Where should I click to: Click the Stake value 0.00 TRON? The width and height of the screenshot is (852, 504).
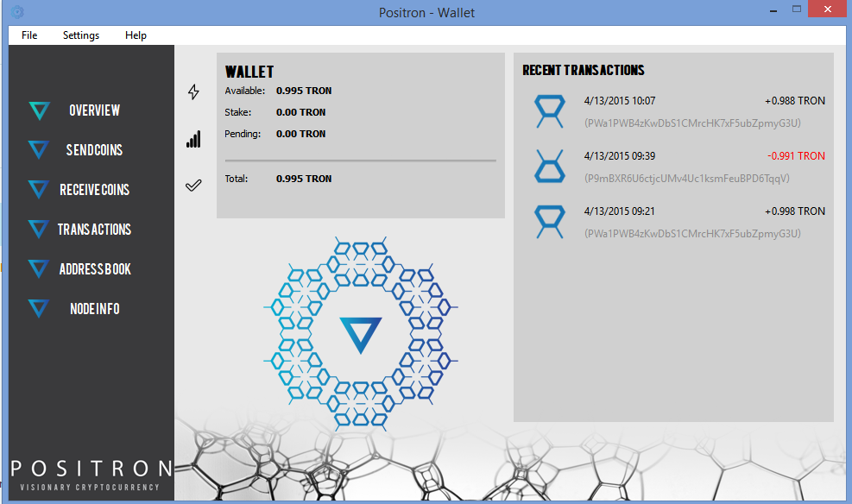300,112
